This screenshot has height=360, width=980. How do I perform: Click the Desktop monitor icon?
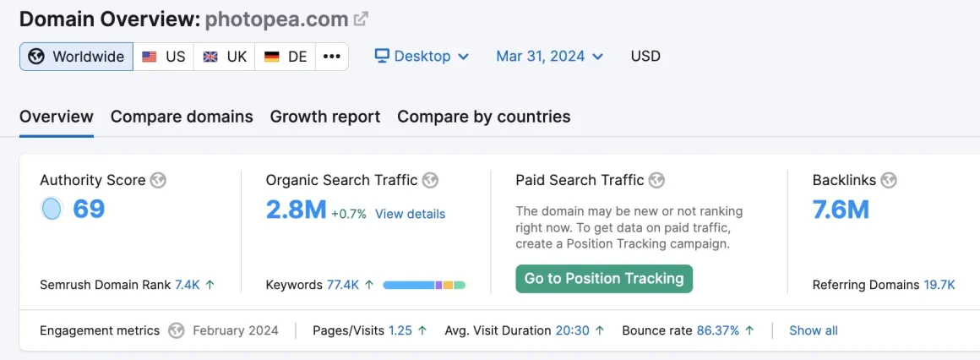382,57
